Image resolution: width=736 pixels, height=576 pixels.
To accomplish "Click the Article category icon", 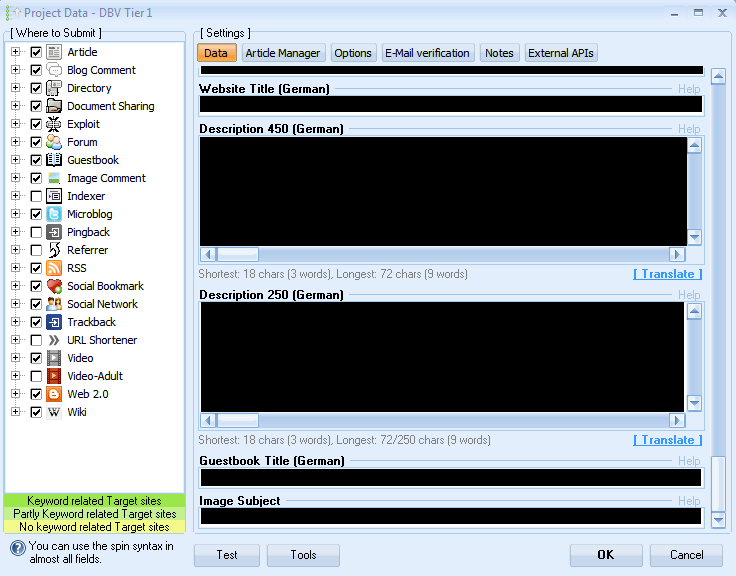I will point(54,52).
